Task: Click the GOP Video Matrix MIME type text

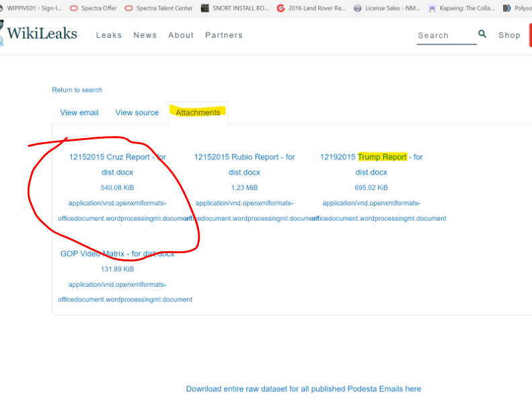Action: click(x=125, y=292)
